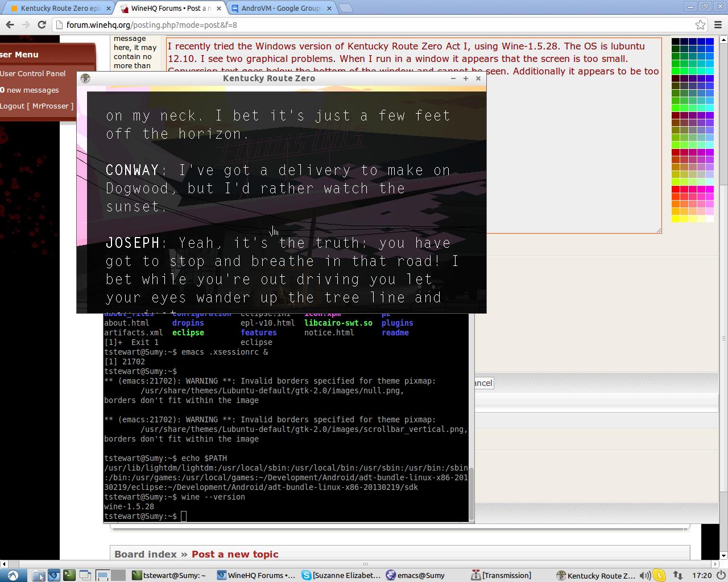Click the partially hidden Cancel button
This screenshot has width=728, height=582.
(483, 383)
